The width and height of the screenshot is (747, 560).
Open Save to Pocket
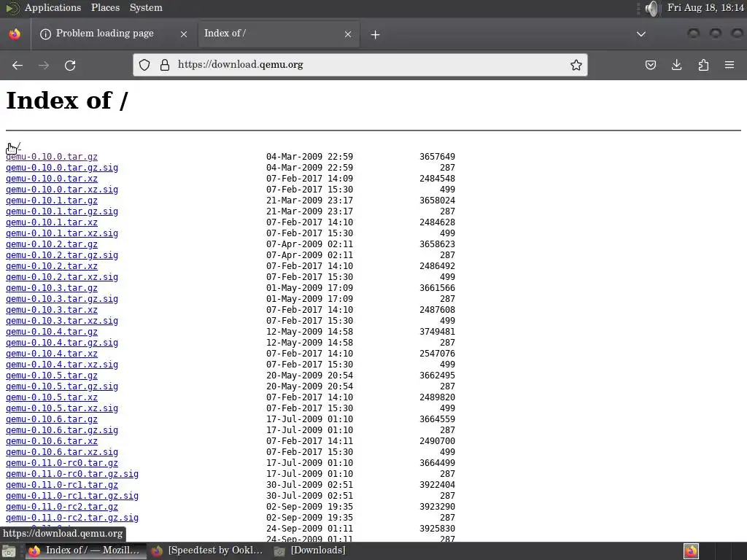[x=650, y=65]
